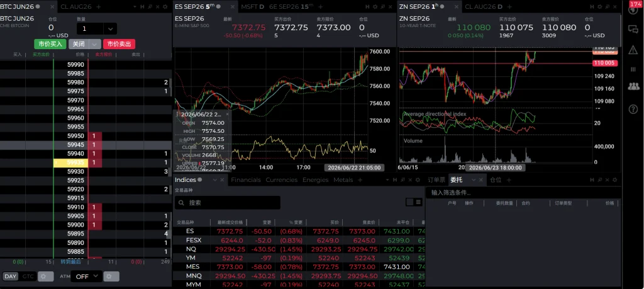This screenshot has height=289, width=644.
Task: Switch watchlist to tile view toggle
Action: [410, 202]
